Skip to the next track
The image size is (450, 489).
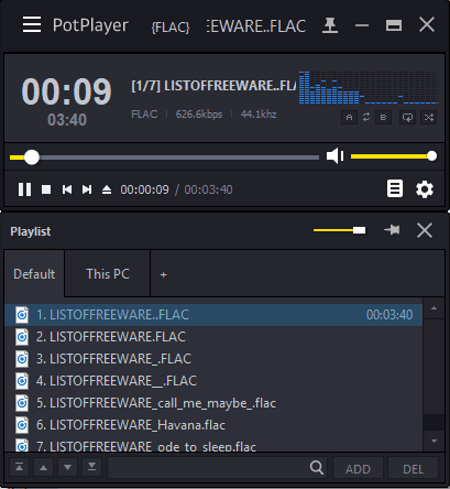pos(87,190)
